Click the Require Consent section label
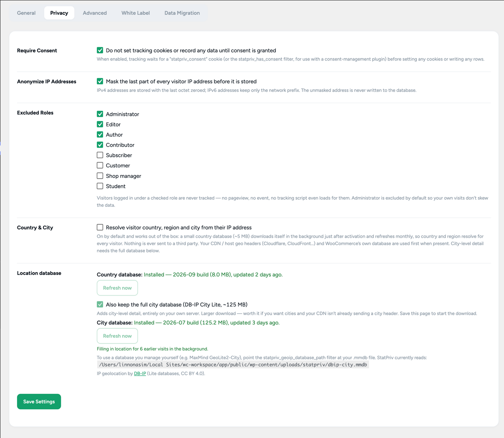504x438 pixels. click(x=37, y=50)
